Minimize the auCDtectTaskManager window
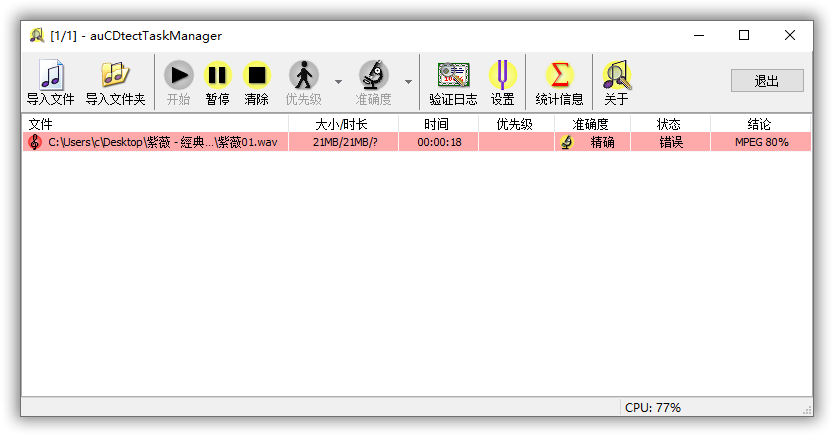The width and height of the screenshot is (834, 437). 699,35
